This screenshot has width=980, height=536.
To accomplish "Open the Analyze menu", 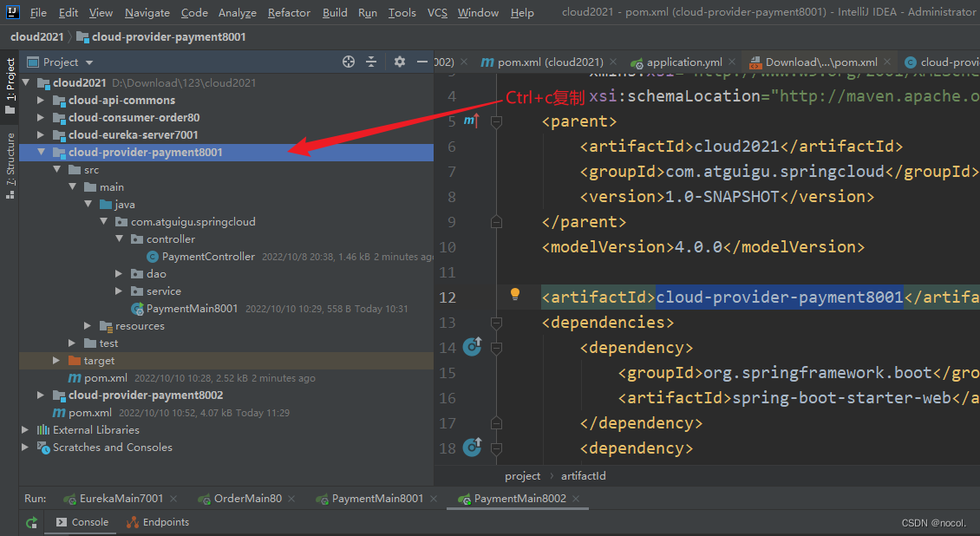I will (238, 12).
